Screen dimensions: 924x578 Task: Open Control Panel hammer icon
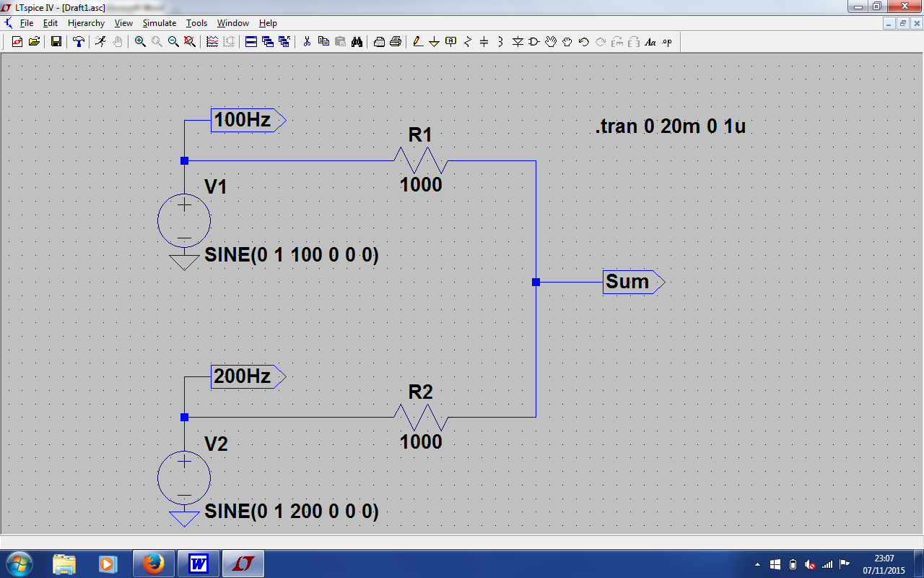tap(78, 42)
